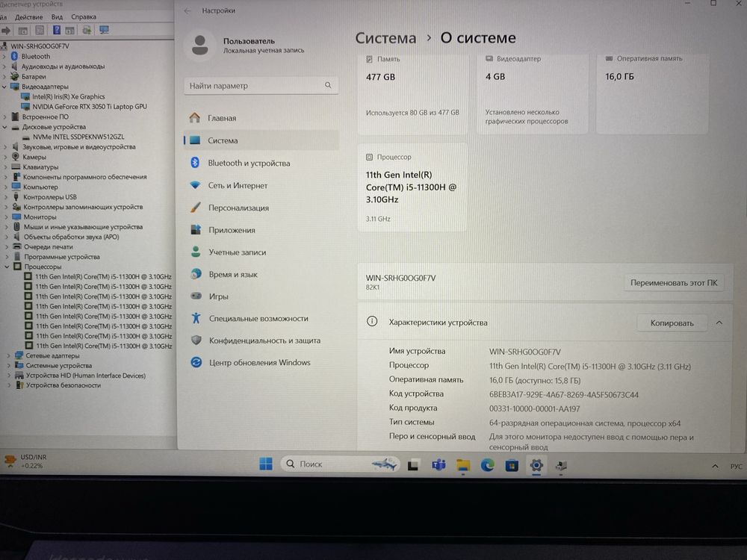
Task: Collapse Характеристики устройства section chevron
Action: coord(719,323)
